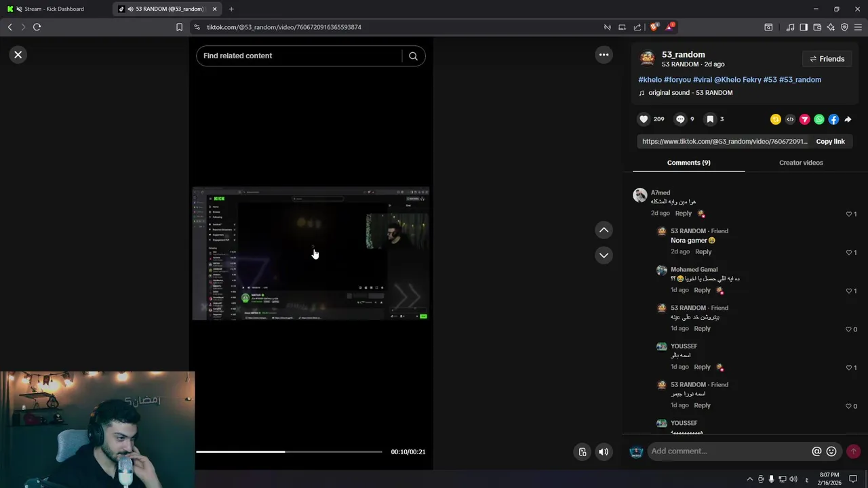868x488 pixels.
Task: Get embed code icon
Action: click(x=790, y=119)
